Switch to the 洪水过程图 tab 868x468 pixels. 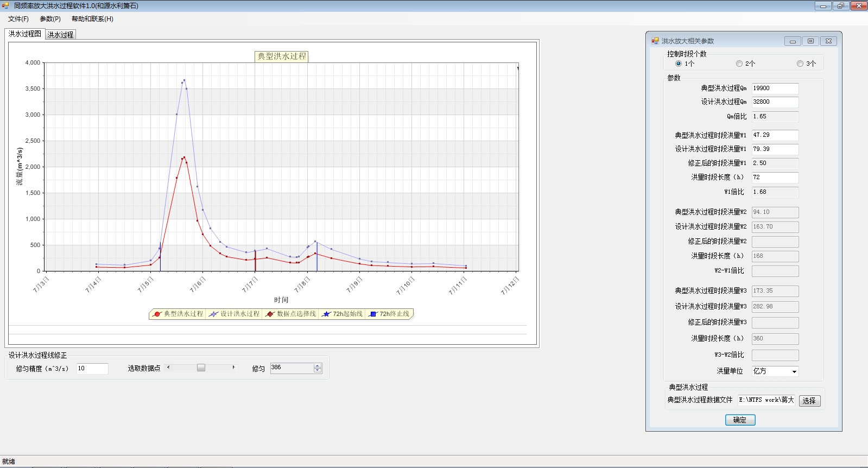pos(25,34)
